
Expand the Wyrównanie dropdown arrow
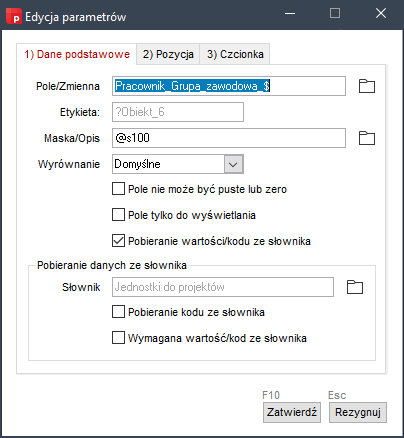click(x=233, y=164)
